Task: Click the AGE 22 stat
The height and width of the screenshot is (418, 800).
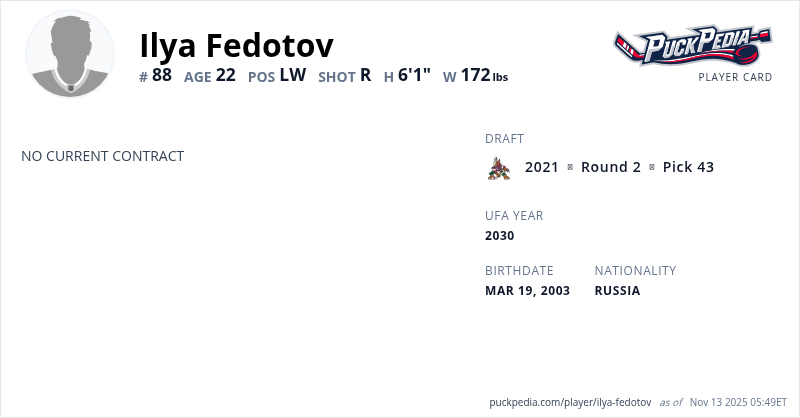Action: 210,75
